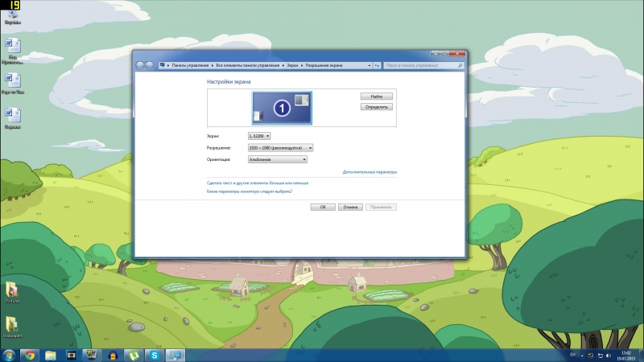Click the Применить button

[x=381, y=207]
